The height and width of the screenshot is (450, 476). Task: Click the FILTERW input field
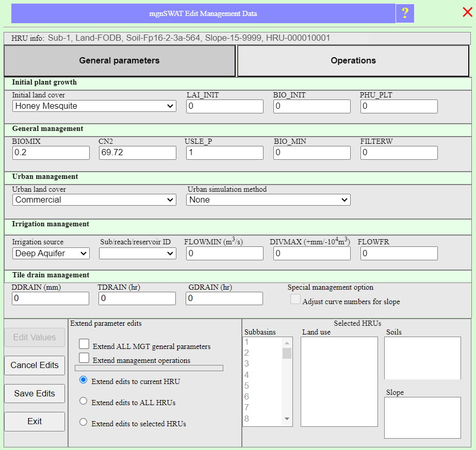pos(399,153)
